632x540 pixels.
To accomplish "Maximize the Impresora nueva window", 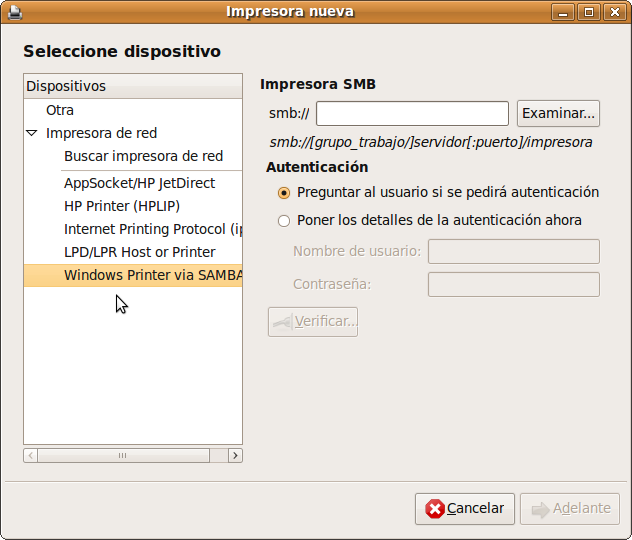I will point(589,12).
